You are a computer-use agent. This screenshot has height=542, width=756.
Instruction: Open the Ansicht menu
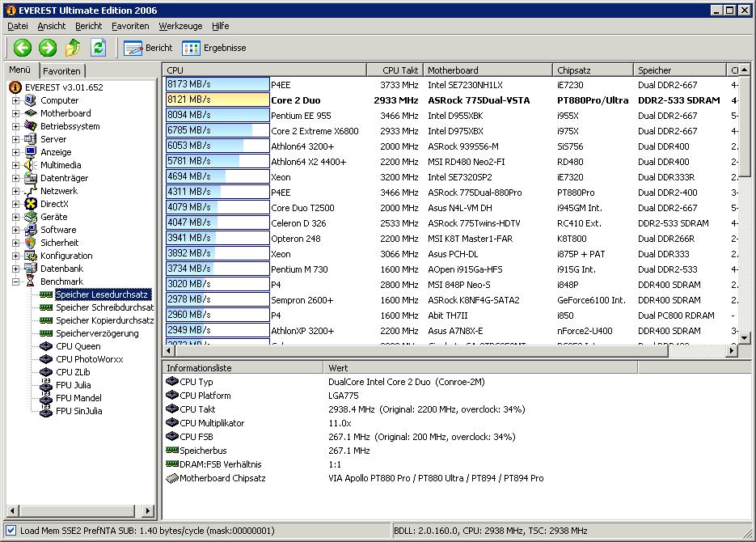52,26
